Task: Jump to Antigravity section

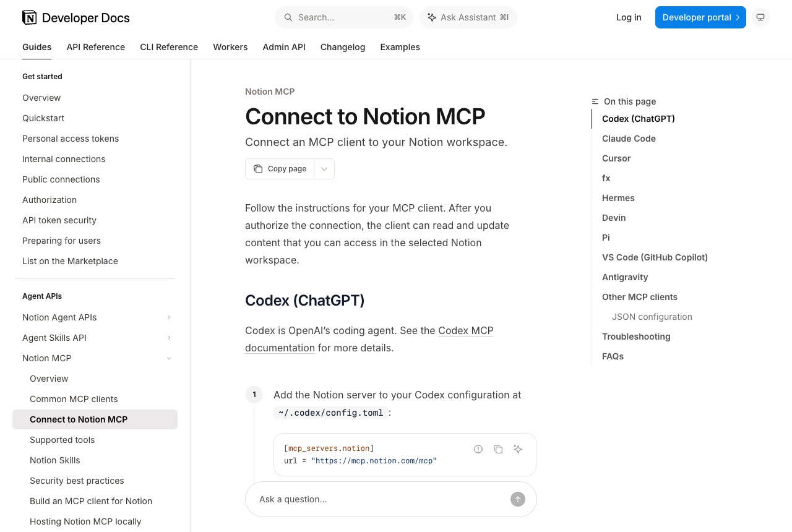Action: click(x=625, y=277)
